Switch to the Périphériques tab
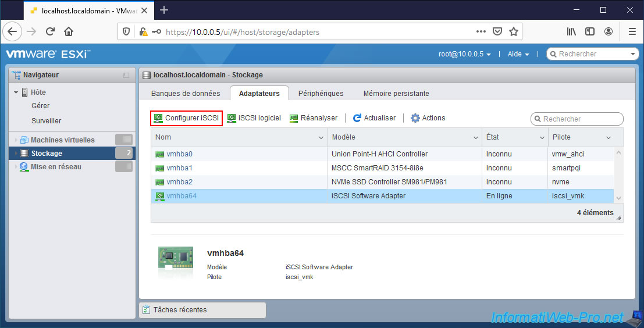The width and height of the screenshot is (644, 328). click(x=321, y=94)
